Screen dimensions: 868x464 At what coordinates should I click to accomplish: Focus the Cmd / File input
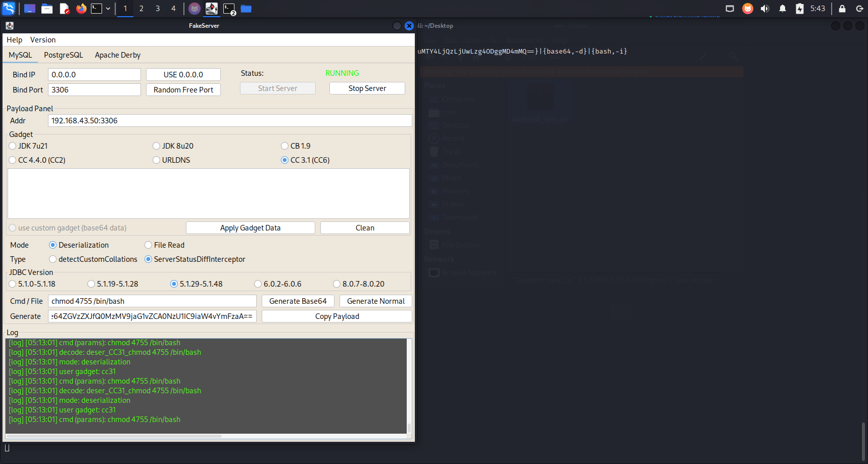pyautogui.click(x=152, y=301)
